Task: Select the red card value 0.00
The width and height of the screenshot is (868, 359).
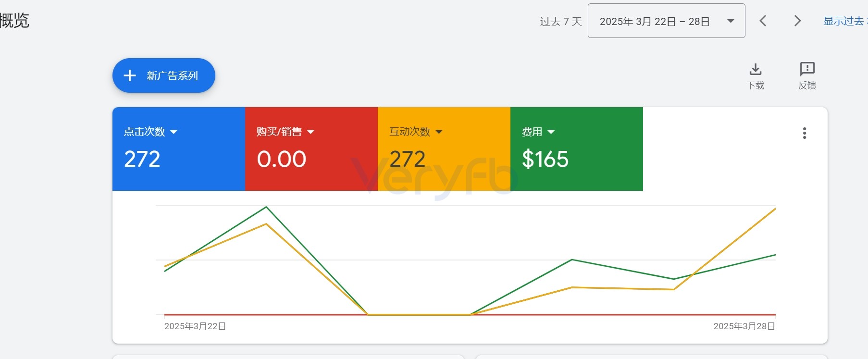Action: [x=282, y=159]
